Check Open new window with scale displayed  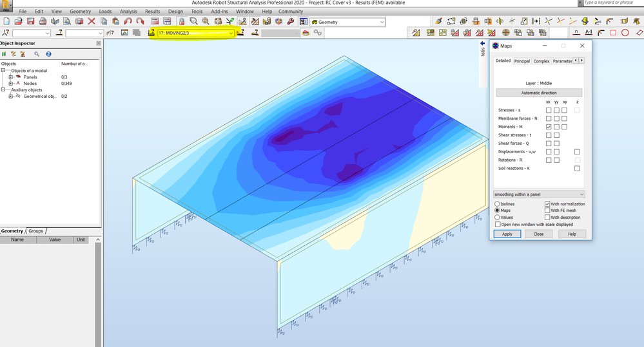point(498,225)
